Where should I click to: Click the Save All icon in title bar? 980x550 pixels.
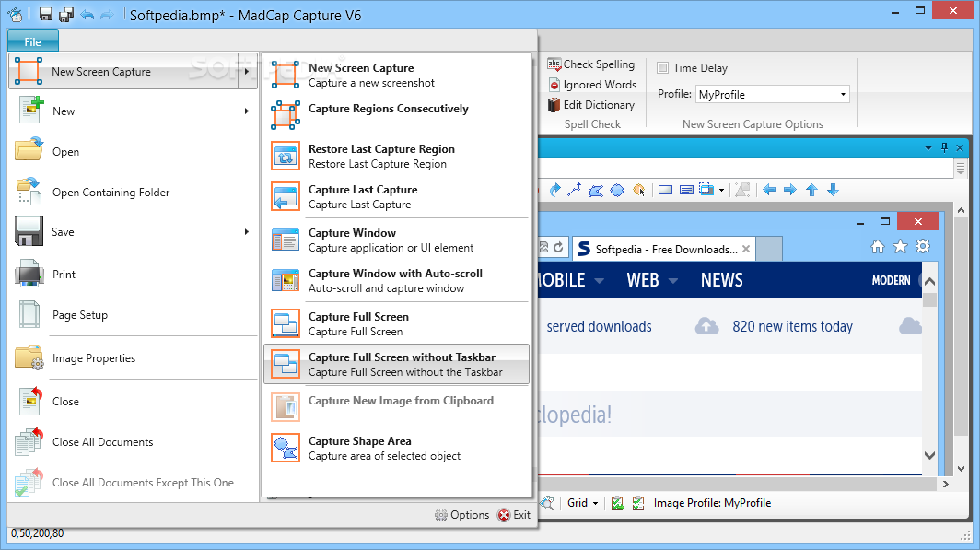[65, 15]
